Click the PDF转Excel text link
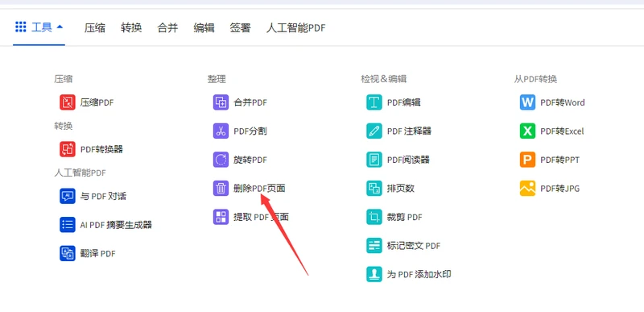 pyautogui.click(x=562, y=131)
